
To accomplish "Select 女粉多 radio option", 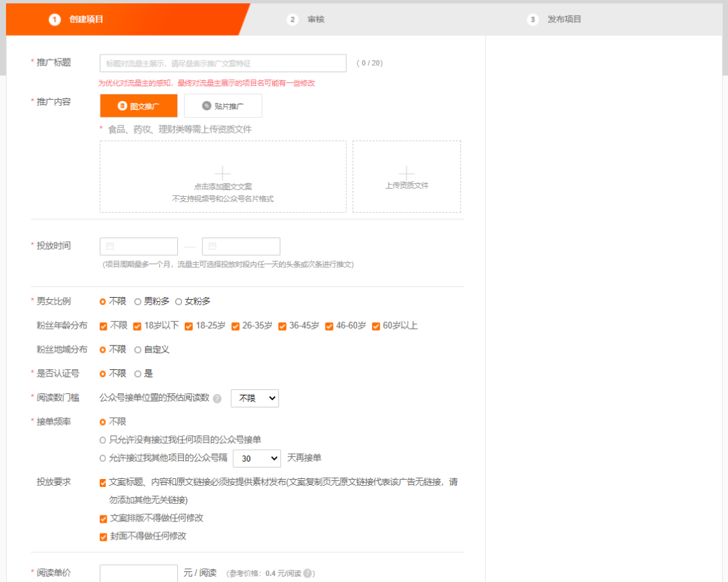I will (178, 302).
